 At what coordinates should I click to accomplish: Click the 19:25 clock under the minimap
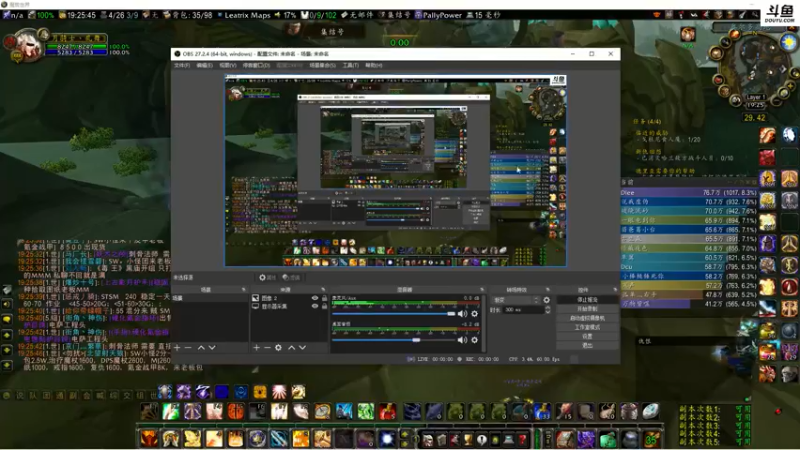point(755,105)
